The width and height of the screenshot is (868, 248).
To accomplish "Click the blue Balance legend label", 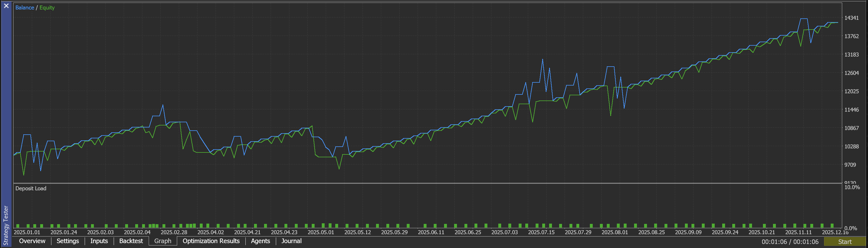I will tap(25, 8).
